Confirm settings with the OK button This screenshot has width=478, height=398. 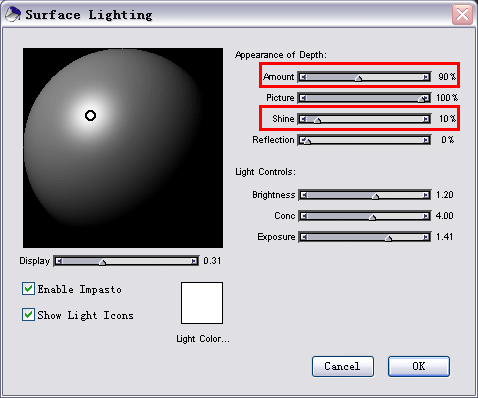point(419,366)
